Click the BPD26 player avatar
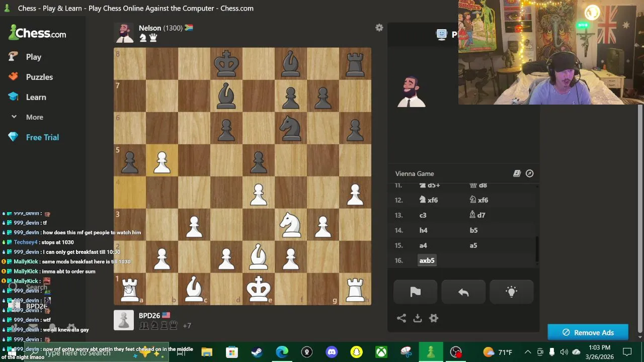This screenshot has height=362, width=644. [124, 320]
